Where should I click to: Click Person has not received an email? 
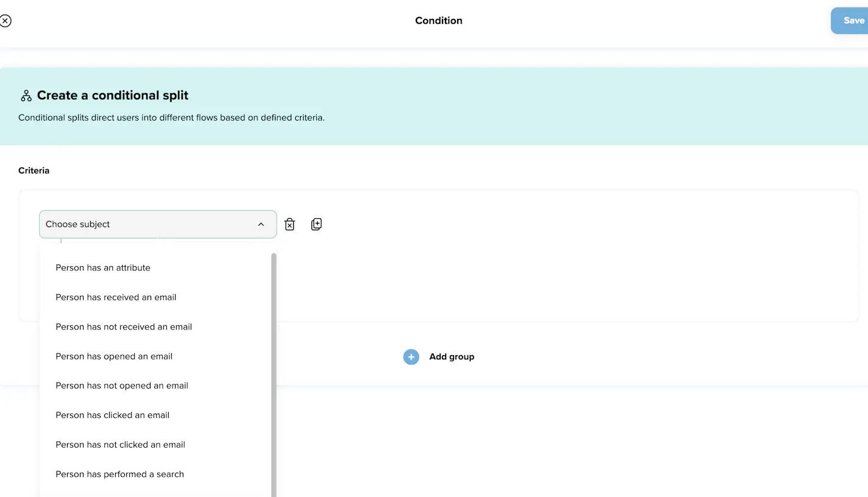coord(124,327)
